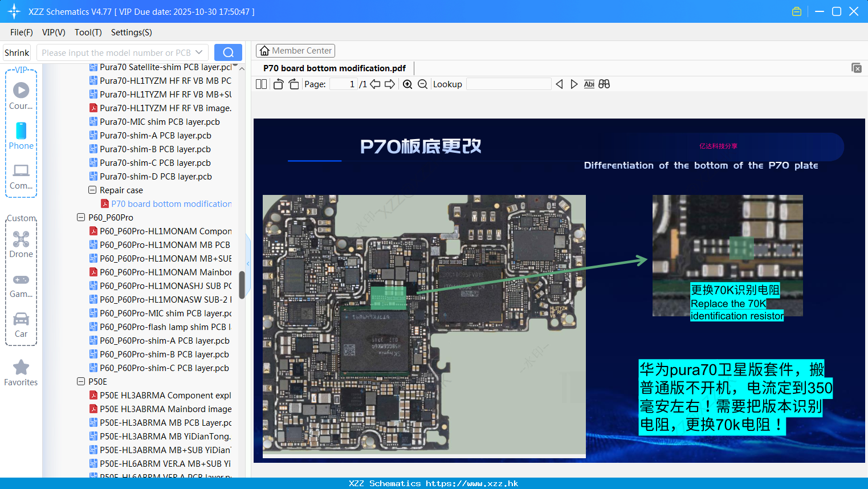Image resolution: width=868 pixels, height=489 pixels.
Task: Collapse the P60_P60Pro tree node
Action: coord(81,218)
